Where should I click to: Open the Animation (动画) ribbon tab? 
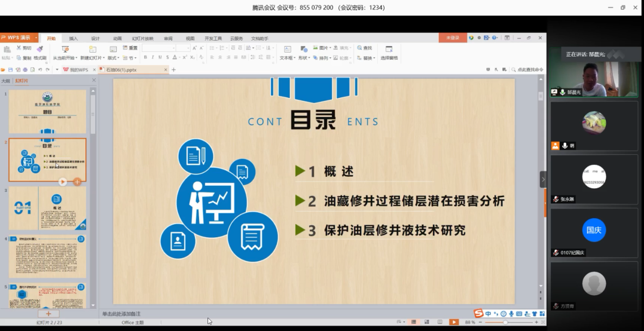click(x=117, y=38)
